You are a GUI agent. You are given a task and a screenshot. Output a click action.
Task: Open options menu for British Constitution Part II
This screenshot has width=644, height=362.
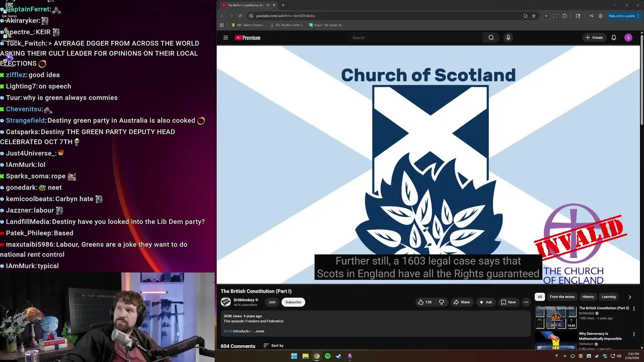634,308
